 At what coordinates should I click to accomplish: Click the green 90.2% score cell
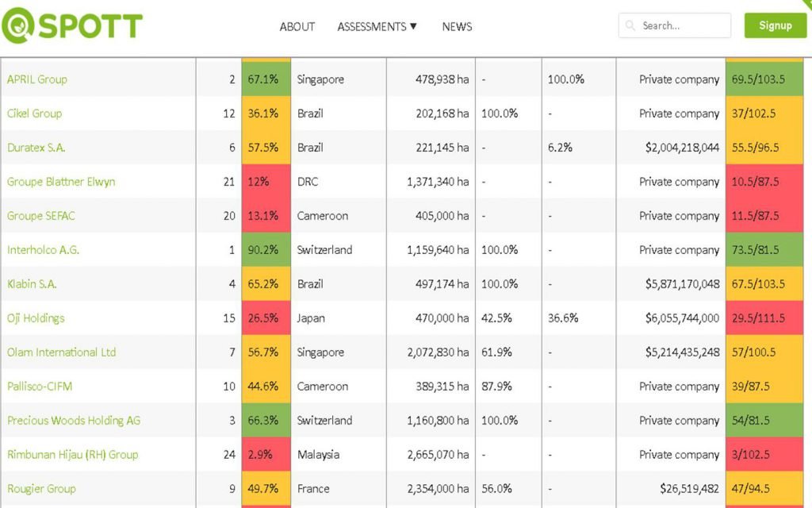click(266, 250)
